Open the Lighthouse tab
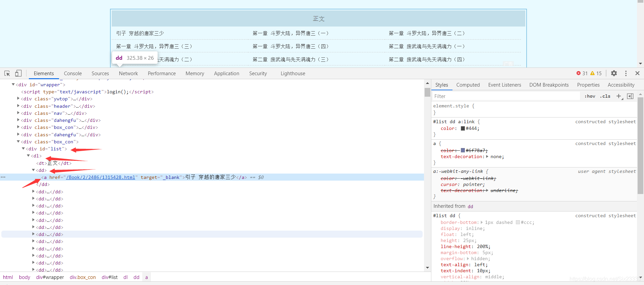 tap(293, 74)
